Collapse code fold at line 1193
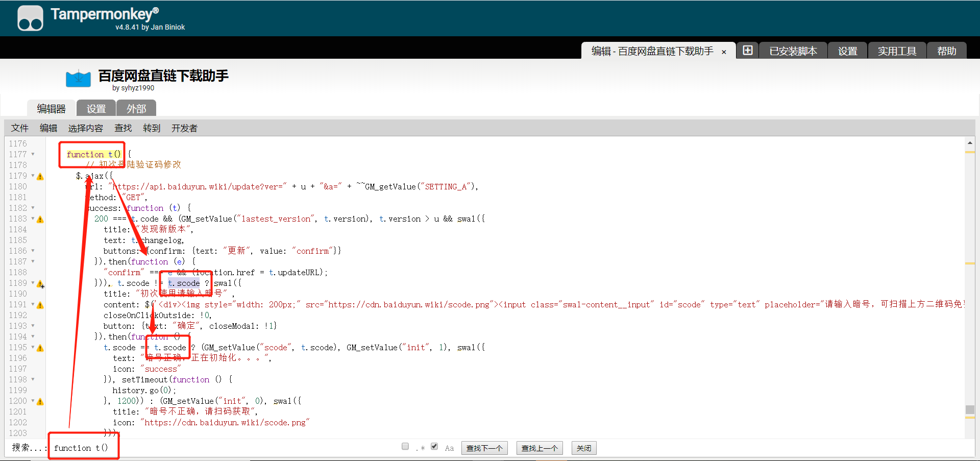Image resolution: width=980 pixels, height=461 pixels. pyautogui.click(x=33, y=326)
